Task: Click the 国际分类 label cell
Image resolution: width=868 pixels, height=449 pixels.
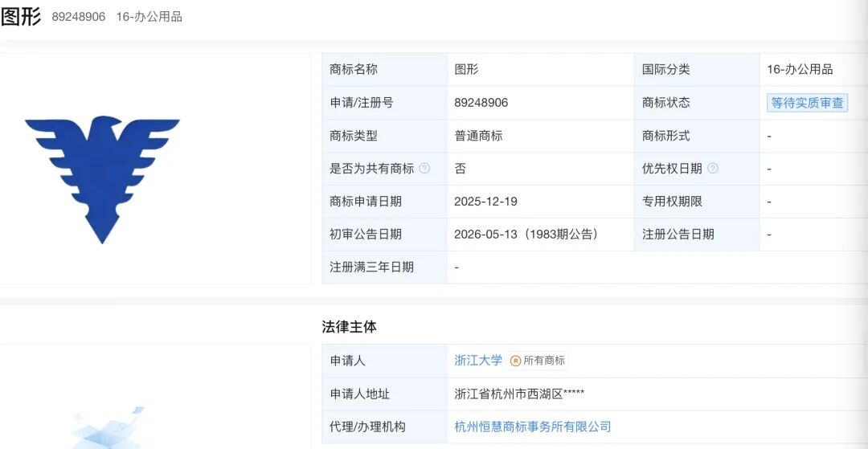Action: pyautogui.click(x=697, y=70)
